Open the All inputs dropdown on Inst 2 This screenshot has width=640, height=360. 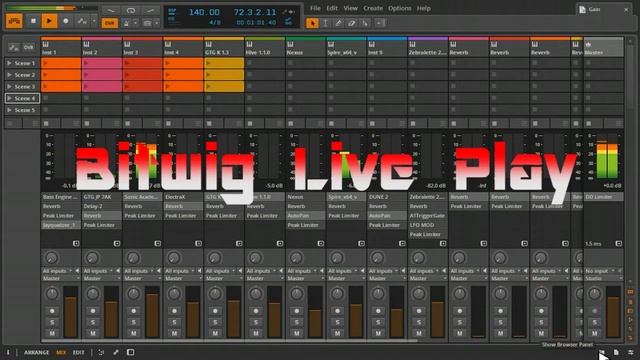pyautogui.click(x=98, y=271)
